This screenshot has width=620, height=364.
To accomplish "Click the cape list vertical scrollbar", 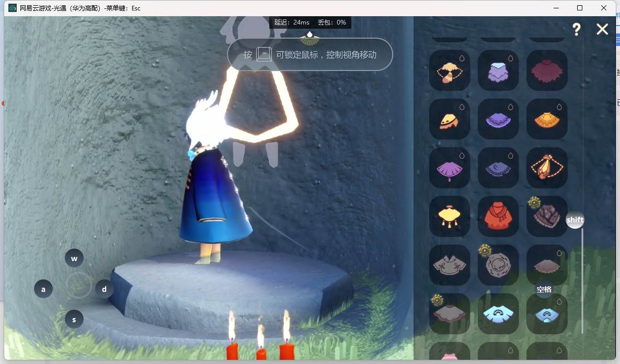I will coord(582,280).
